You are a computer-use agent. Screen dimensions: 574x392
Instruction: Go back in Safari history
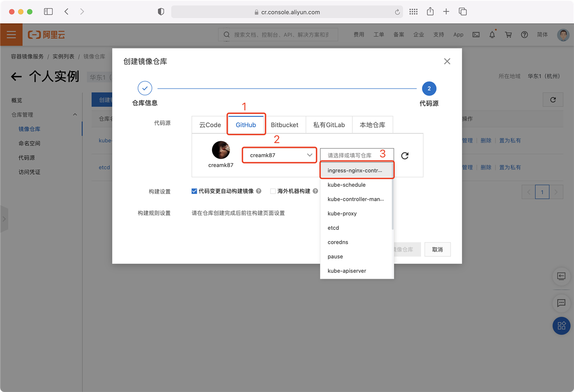(x=66, y=12)
